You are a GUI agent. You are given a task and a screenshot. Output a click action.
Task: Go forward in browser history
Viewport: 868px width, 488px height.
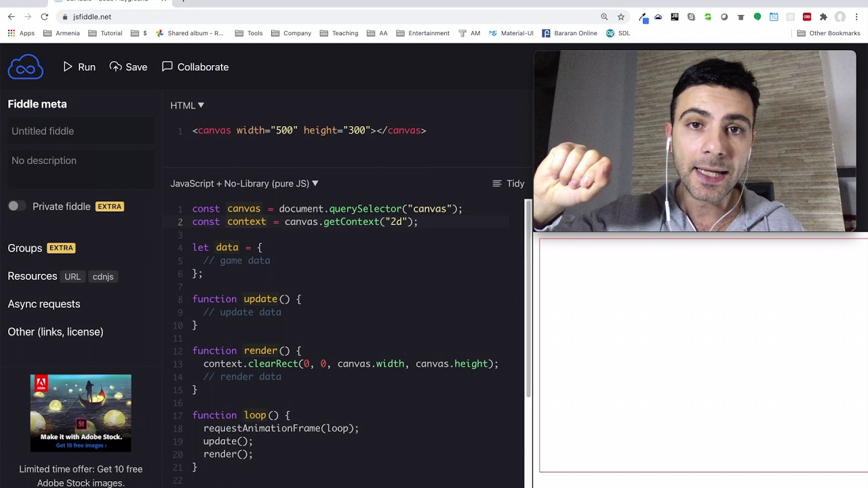point(28,17)
